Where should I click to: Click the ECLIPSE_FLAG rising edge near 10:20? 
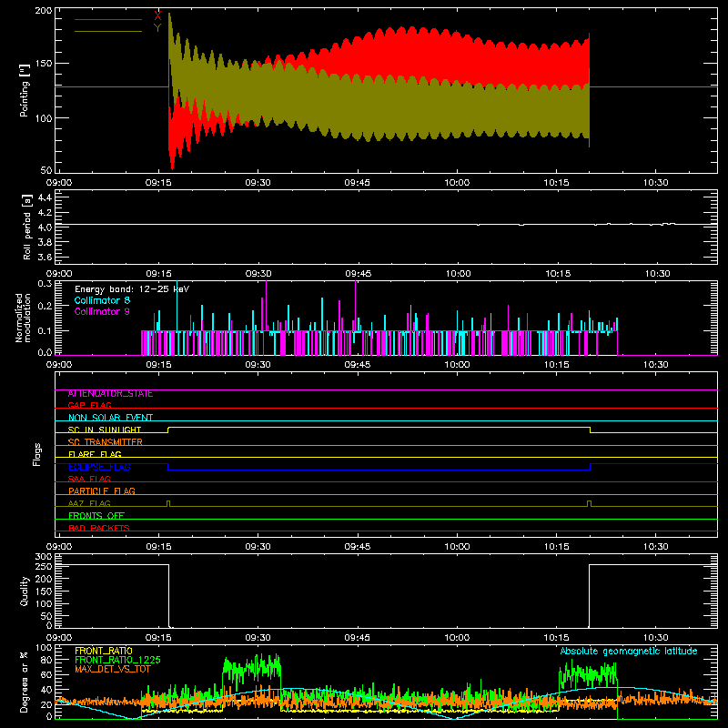pos(590,467)
